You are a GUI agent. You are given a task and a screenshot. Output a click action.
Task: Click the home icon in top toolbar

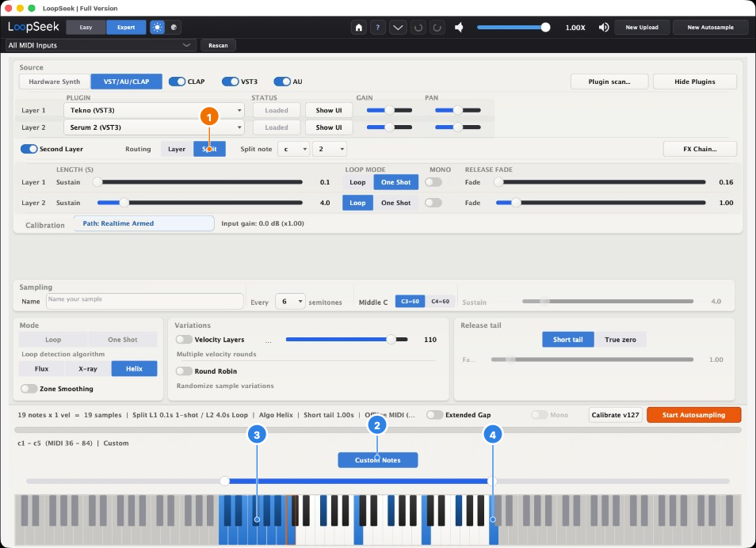point(359,28)
